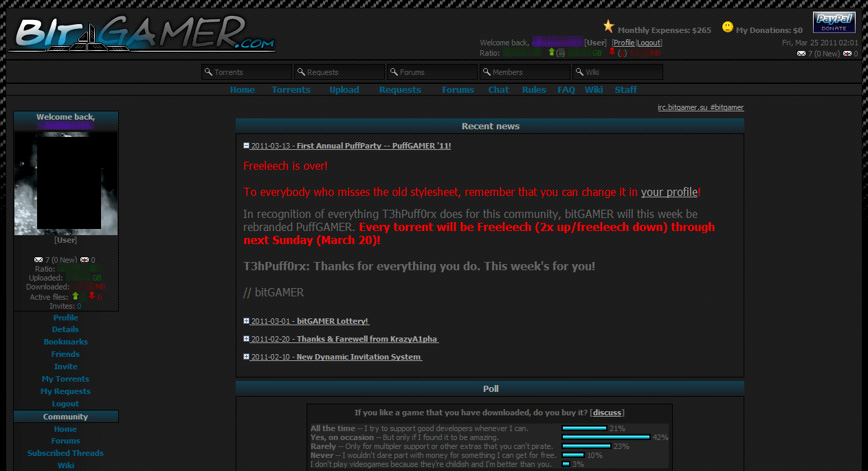
Task: Open the irc.bitgamer.su #bitgamer link
Action: click(x=700, y=107)
